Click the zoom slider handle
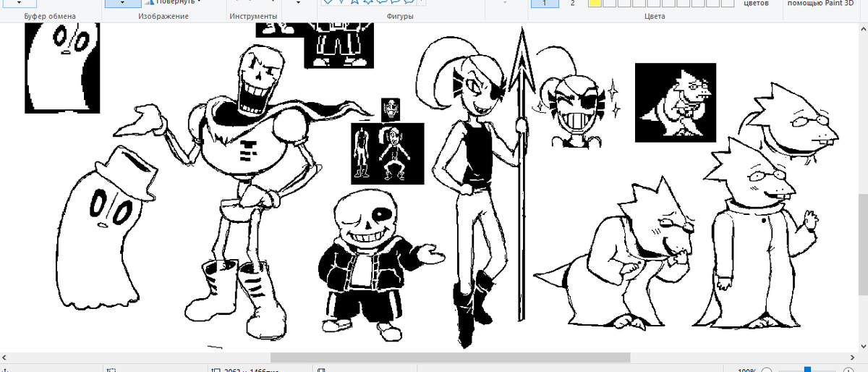Viewport: 868px width, 372px height. (807, 369)
